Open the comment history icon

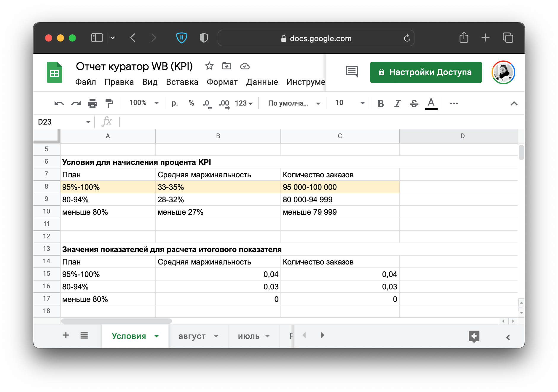click(x=352, y=72)
